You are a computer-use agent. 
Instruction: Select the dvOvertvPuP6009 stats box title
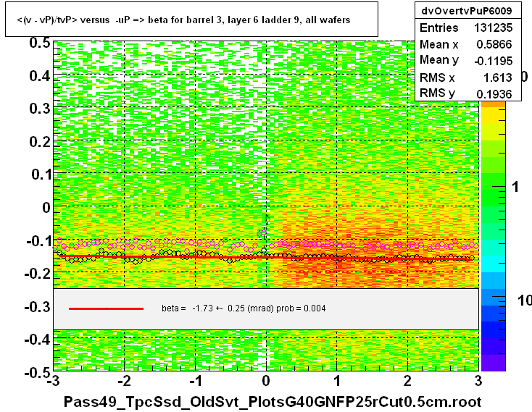pos(467,11)
